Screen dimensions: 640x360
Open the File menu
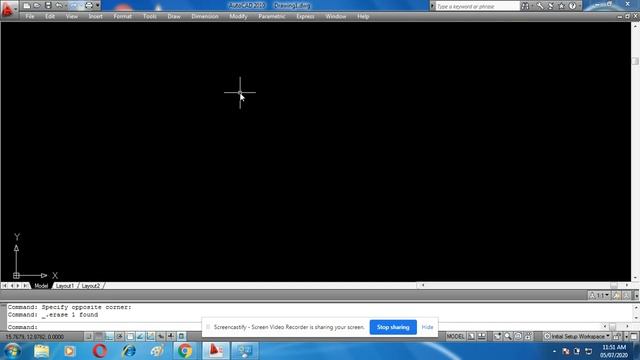(30, 16)
